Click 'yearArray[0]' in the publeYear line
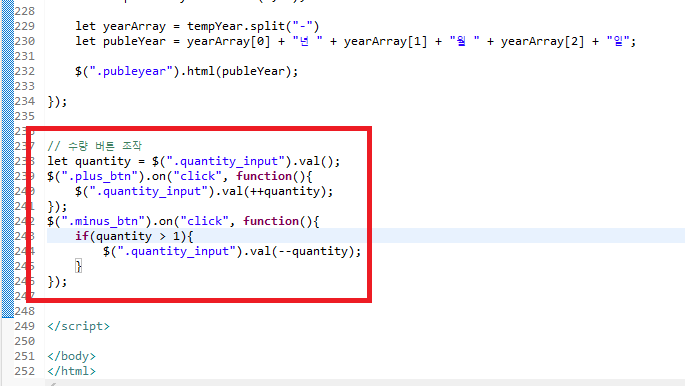 coord(228,41)
